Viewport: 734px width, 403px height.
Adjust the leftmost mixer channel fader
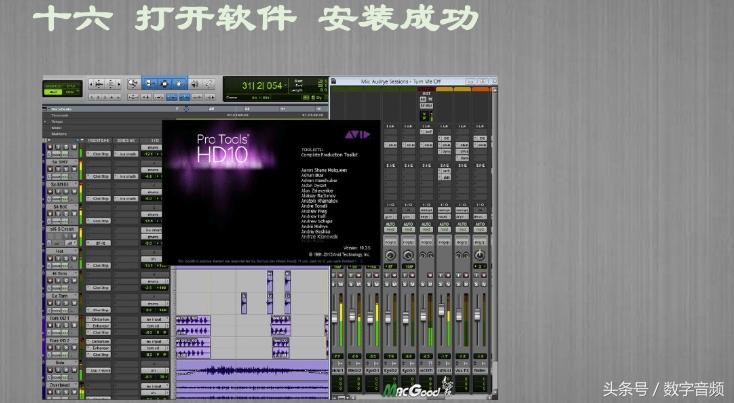click(x=335, y=318)
